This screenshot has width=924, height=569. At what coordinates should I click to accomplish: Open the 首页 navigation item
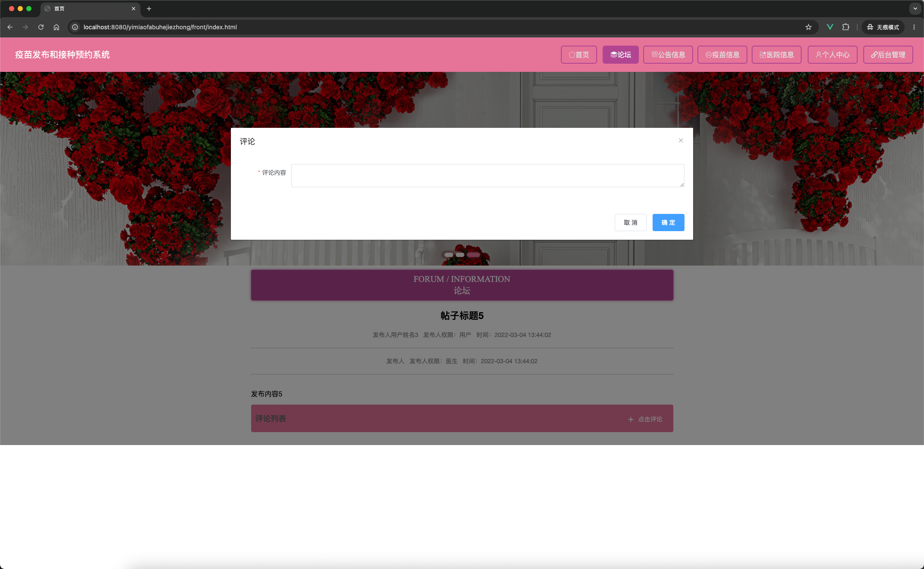pyautogui.click(x=579, y=55)
